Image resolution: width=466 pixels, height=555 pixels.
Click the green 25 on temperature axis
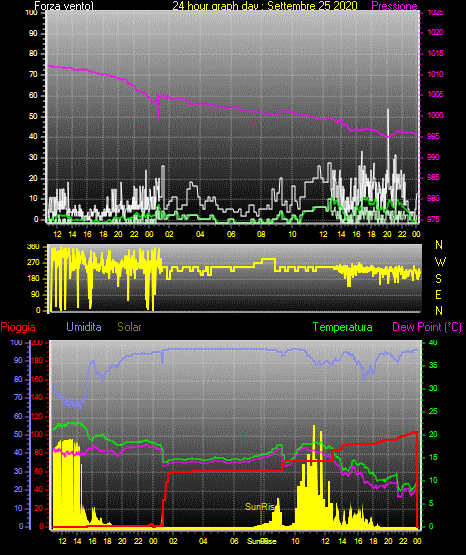433,412
